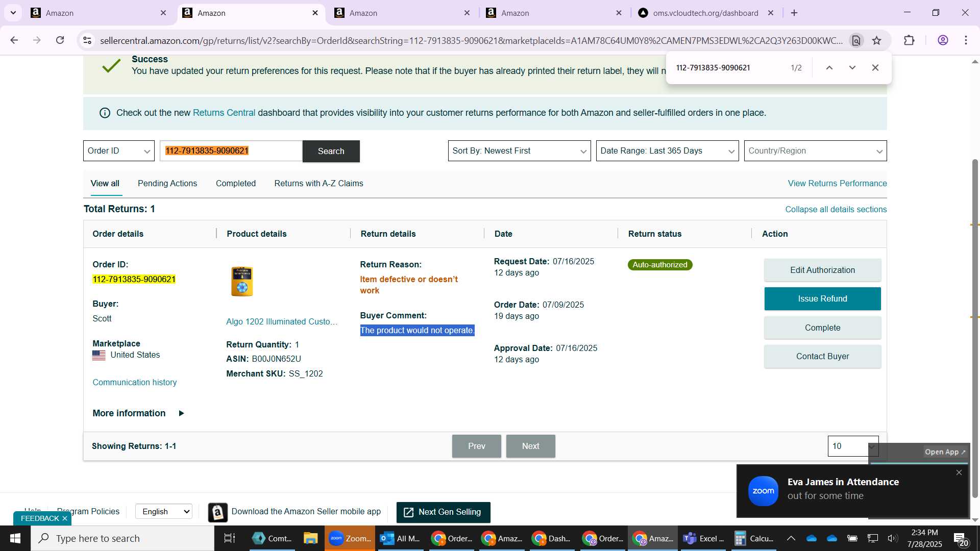Open Chrome three-dot menu
Viewport: 980px width, 551px height.
point(966,40)
